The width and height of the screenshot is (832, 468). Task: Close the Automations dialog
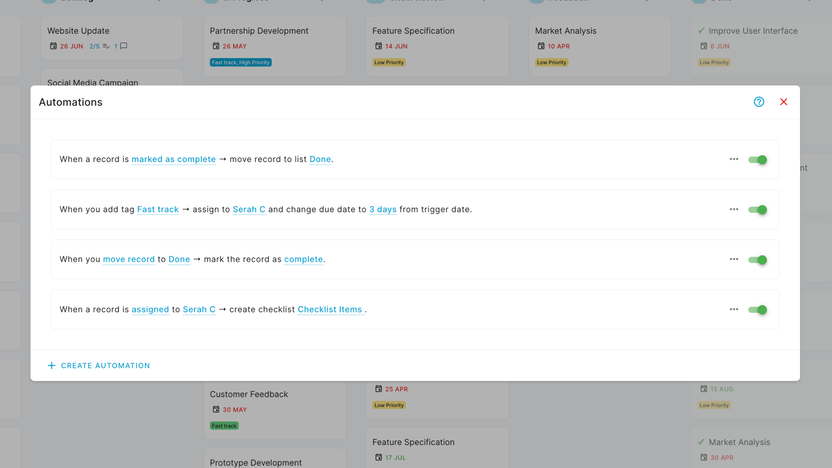point(783,102)
